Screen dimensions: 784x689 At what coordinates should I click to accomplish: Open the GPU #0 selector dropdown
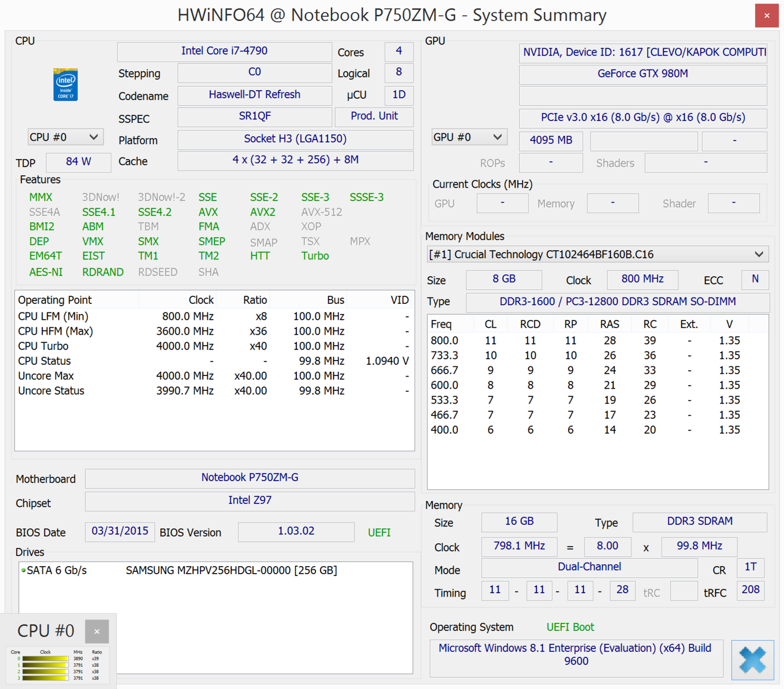click(x=469, y=137)
